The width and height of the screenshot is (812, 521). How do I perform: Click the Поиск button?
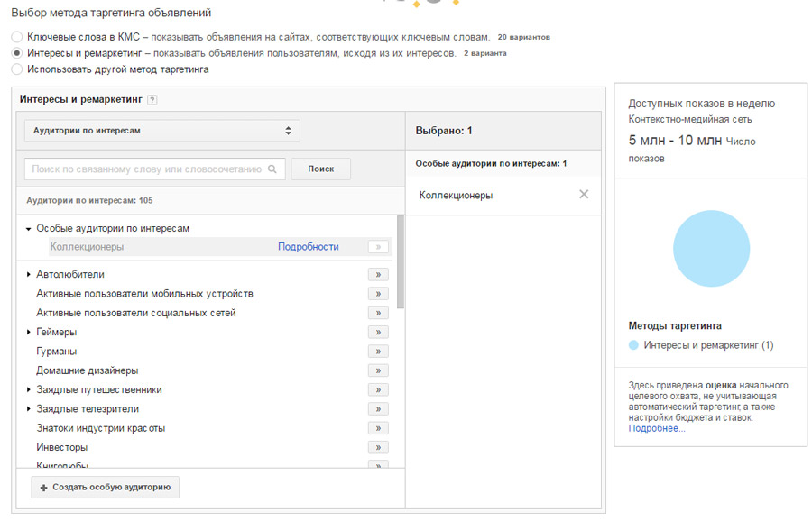(320, 169)
